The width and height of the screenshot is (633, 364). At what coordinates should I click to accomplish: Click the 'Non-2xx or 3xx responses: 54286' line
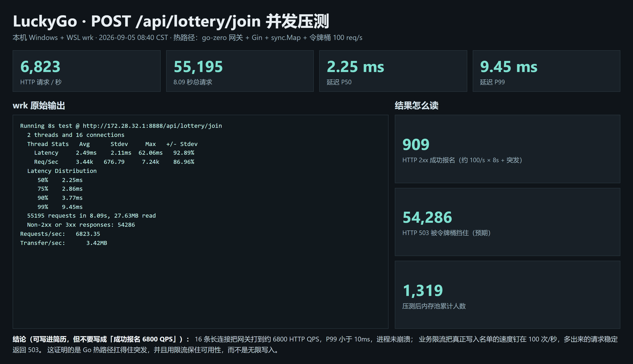[81, 225]
